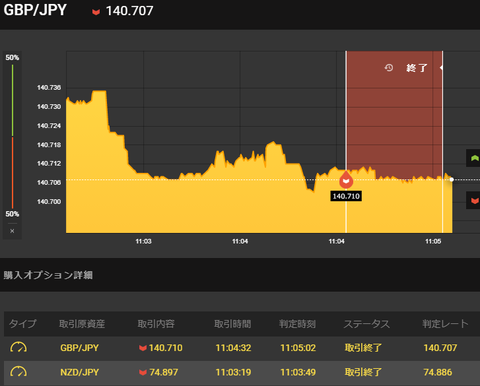Close the sentiment bar with the X icon

coord(12,231)
